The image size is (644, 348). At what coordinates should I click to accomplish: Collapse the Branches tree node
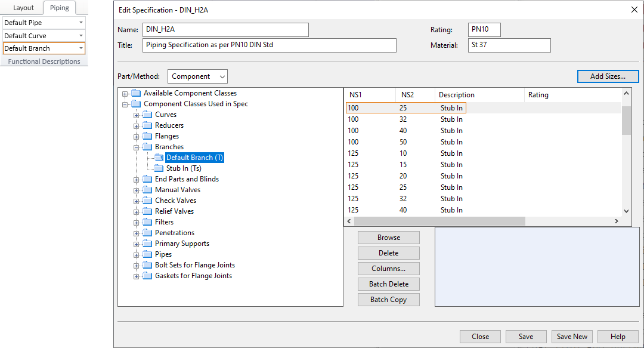coord(137,147)
